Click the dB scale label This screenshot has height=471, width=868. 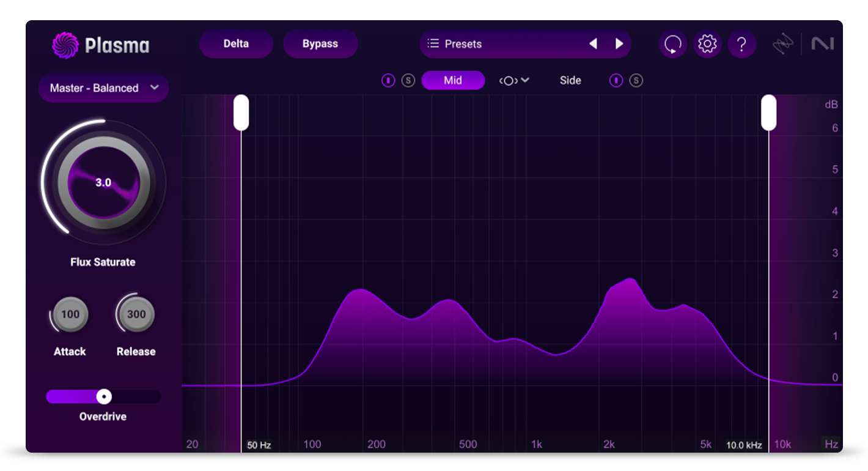pos(831,105)
